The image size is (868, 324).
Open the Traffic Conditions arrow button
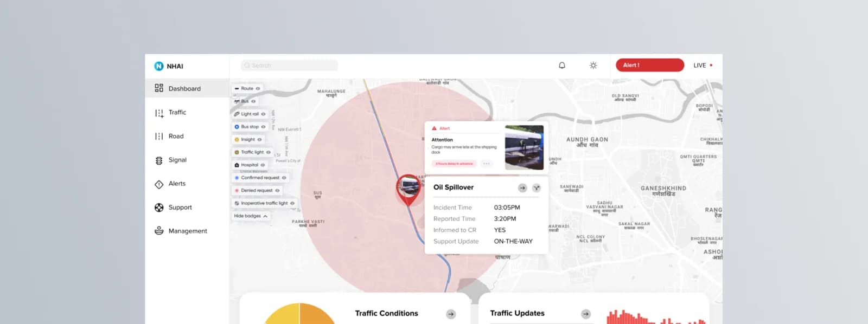pyautogui.click(x=451, y=314)
